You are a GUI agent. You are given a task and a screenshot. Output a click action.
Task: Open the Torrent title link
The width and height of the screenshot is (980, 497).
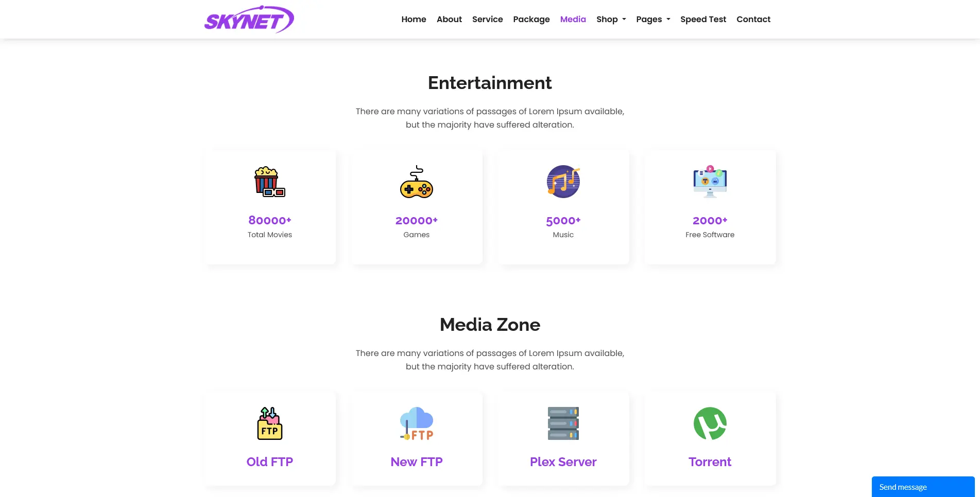[710, 461]
